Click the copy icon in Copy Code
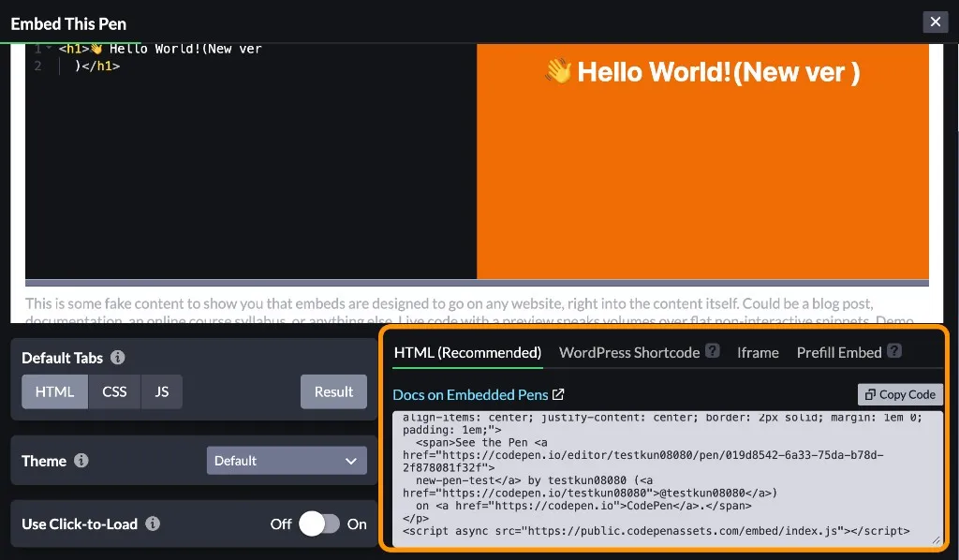959x560 pixels. [870, 394]
